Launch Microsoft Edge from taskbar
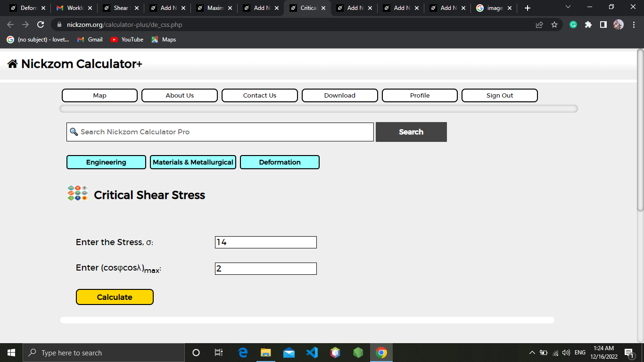 tap(243, 353)
